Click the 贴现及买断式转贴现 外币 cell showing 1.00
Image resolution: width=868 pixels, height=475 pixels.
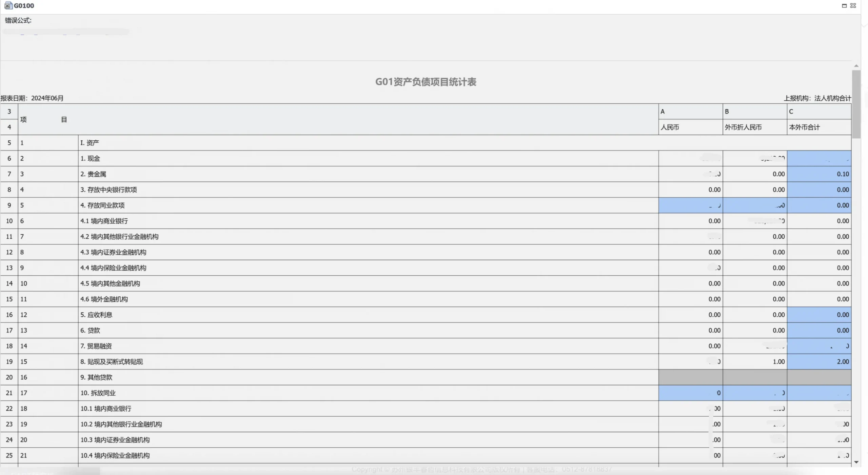tap(755, 362)
